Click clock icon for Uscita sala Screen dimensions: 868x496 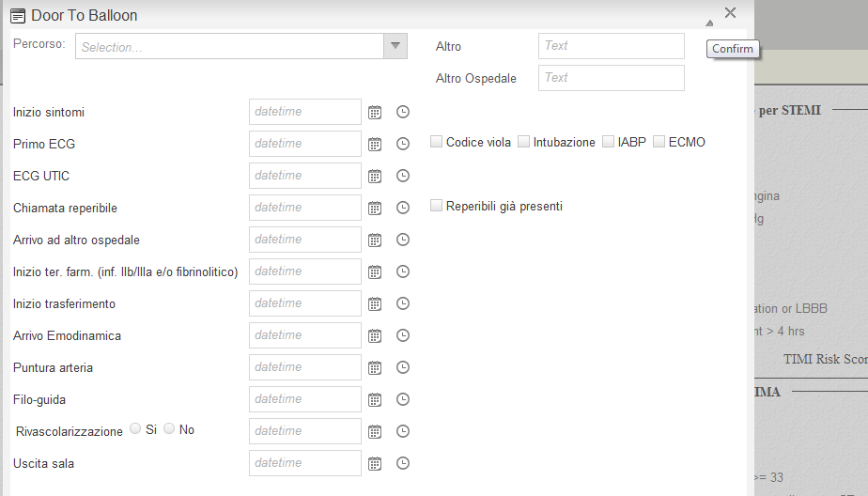[403, 463]
